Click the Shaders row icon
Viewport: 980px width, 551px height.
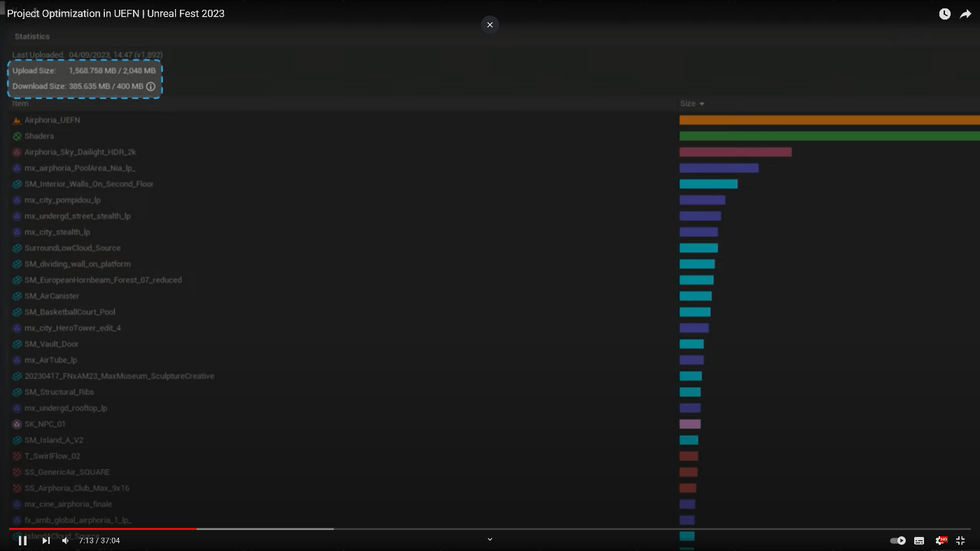pos(17,137)
